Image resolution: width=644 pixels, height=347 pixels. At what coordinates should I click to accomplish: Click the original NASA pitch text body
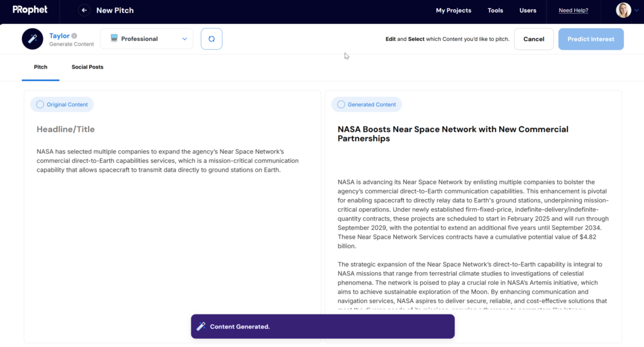[167, 160]
